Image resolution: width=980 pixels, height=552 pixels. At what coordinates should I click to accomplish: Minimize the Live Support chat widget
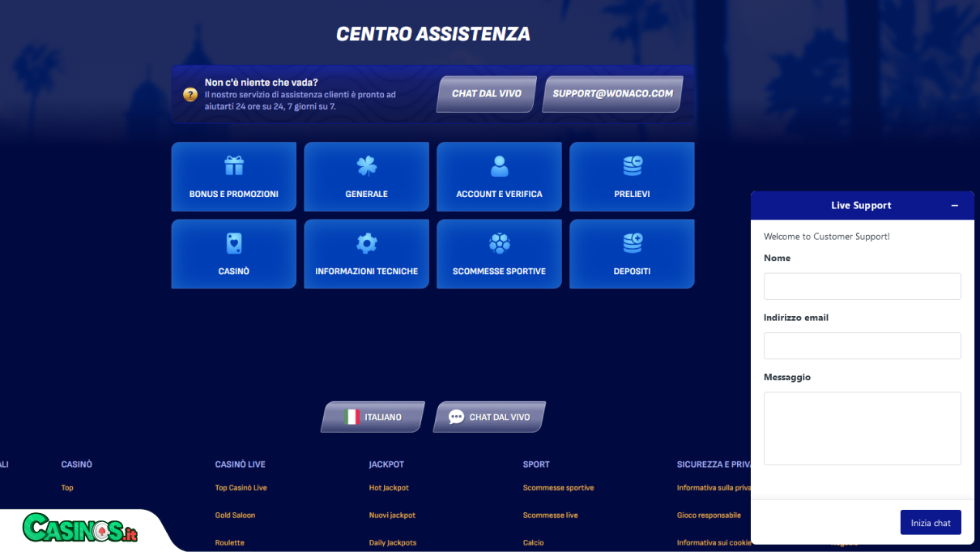tap(955, 206)
